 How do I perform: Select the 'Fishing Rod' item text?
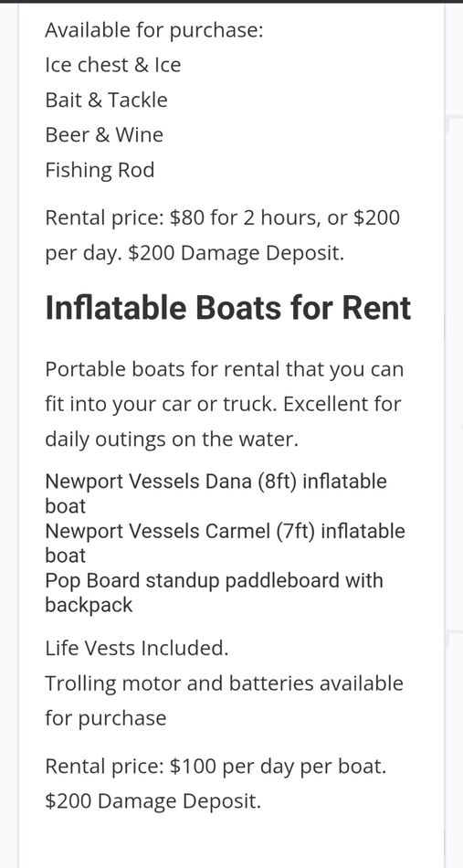100,170
